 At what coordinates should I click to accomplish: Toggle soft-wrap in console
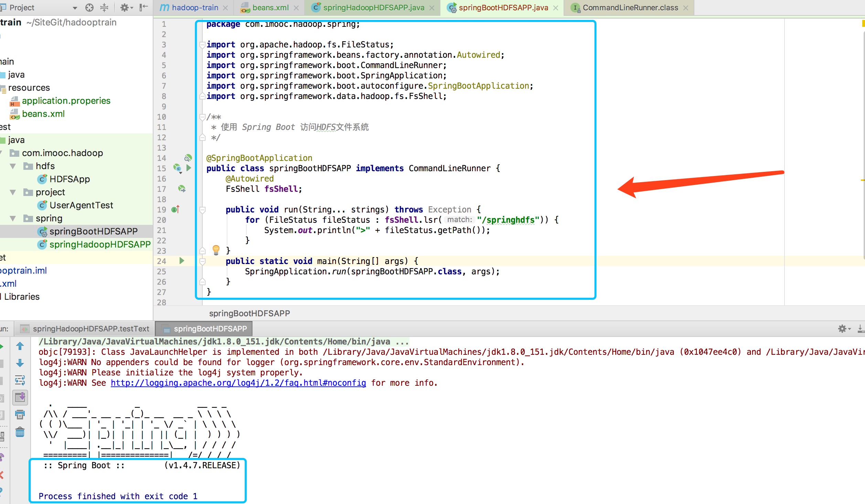(20, 380)
